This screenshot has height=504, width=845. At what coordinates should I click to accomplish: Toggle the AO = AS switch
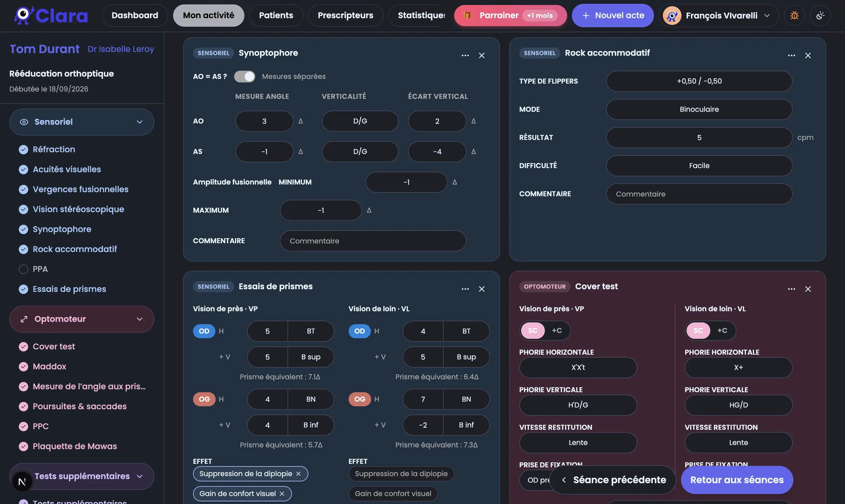tap(244, 76)
